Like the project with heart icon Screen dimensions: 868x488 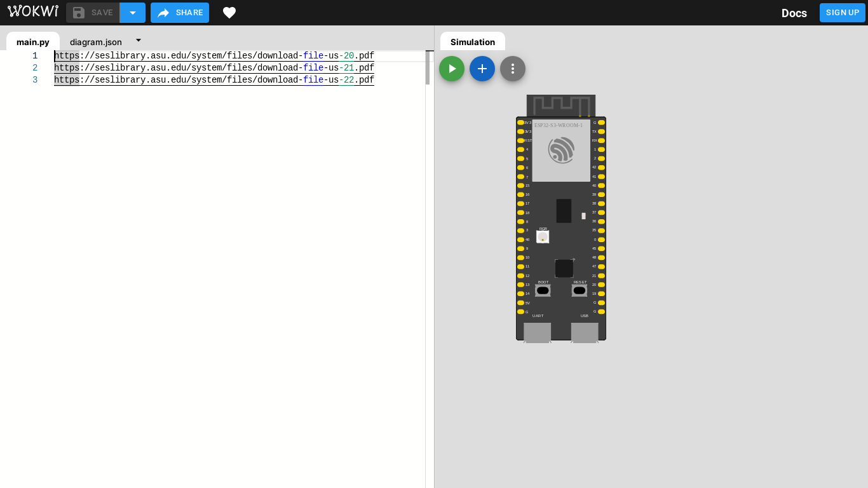pos(229,13)
